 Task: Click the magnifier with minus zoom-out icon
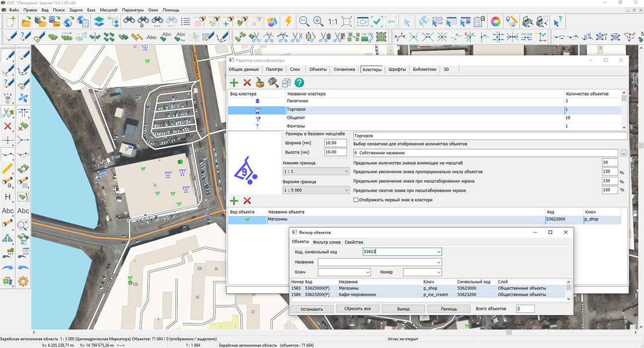coord(304,21)
